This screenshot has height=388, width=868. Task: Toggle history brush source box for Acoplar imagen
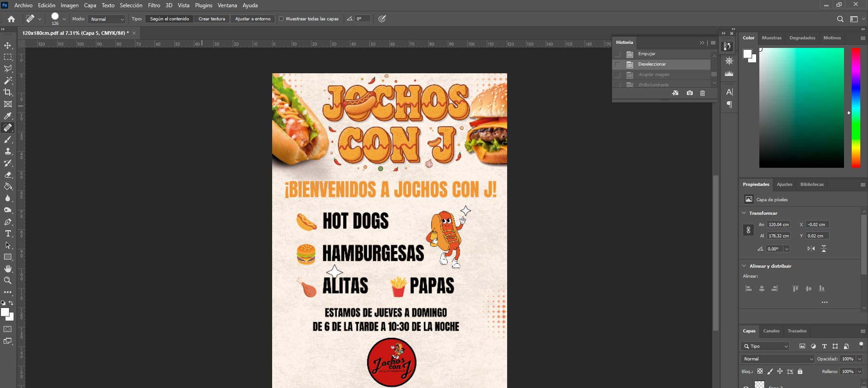(x=618, y=75)
